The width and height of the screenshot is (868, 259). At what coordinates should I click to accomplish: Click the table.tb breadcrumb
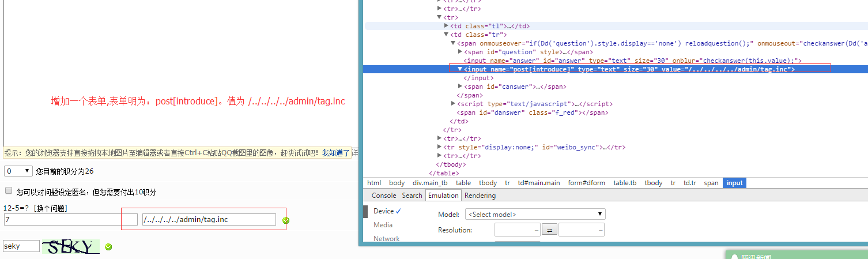625,183
